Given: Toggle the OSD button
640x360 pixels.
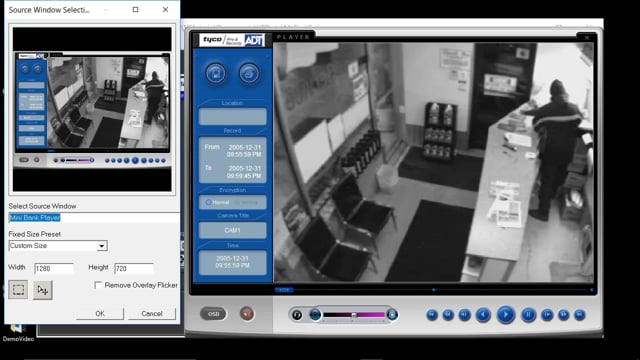Looking at the screenshot, I should pos(213,314).
